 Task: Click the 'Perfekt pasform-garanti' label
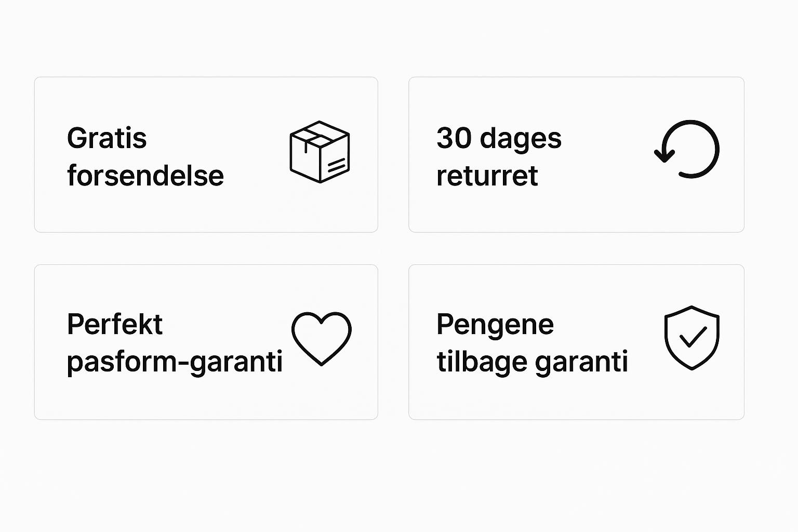pos(175,343)
